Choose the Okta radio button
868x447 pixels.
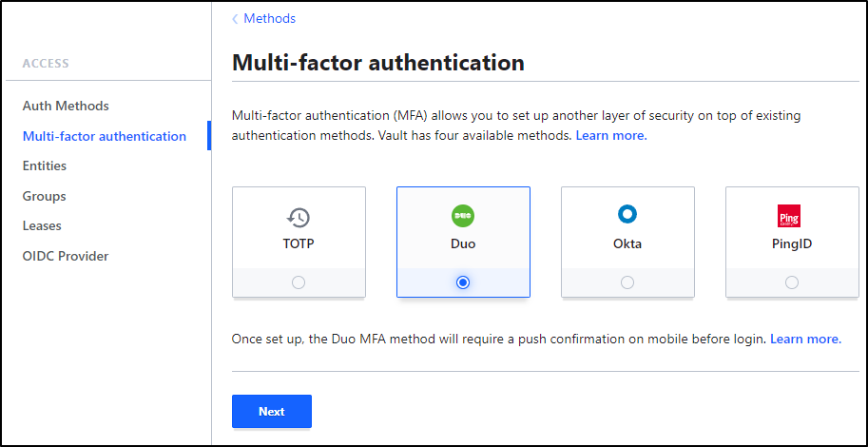pos(627,283)
